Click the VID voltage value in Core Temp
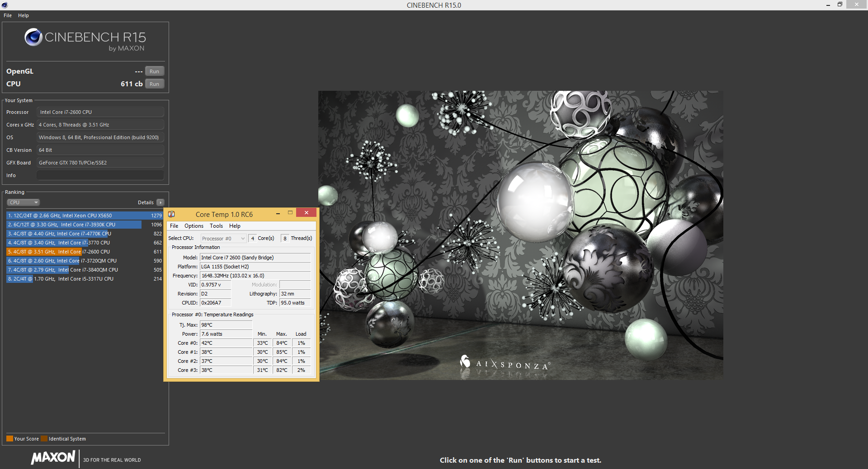The height and width of the screenshot is (469, 868). tap(216, 285)
